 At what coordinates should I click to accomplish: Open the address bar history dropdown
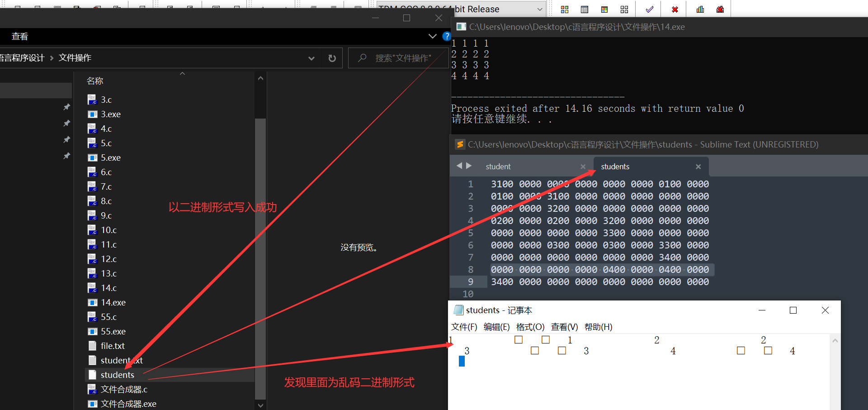(x=311, y=58)
